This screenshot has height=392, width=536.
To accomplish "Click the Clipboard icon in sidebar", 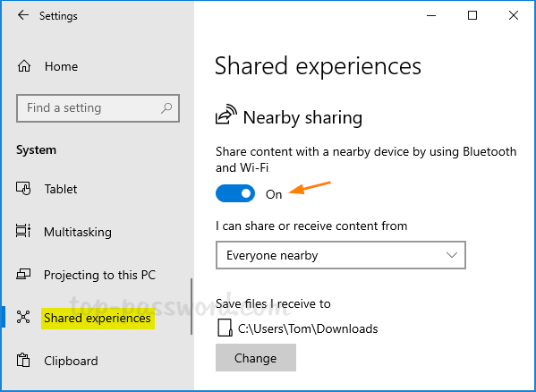I will click(23, 360).
